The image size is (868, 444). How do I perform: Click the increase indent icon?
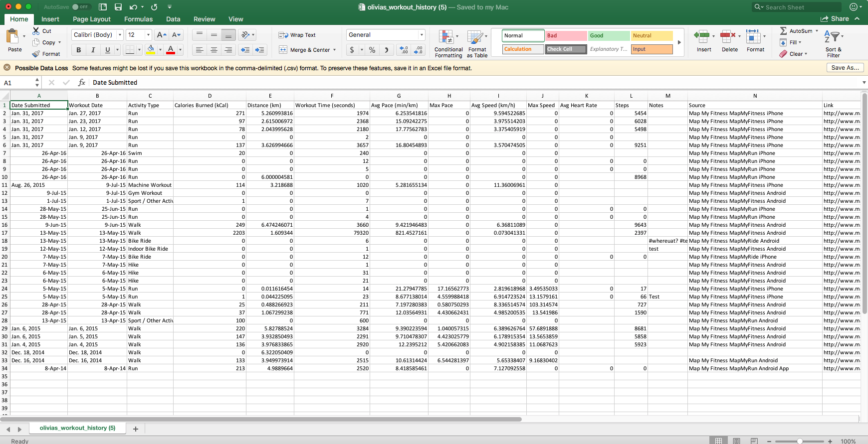click(259, 50)
